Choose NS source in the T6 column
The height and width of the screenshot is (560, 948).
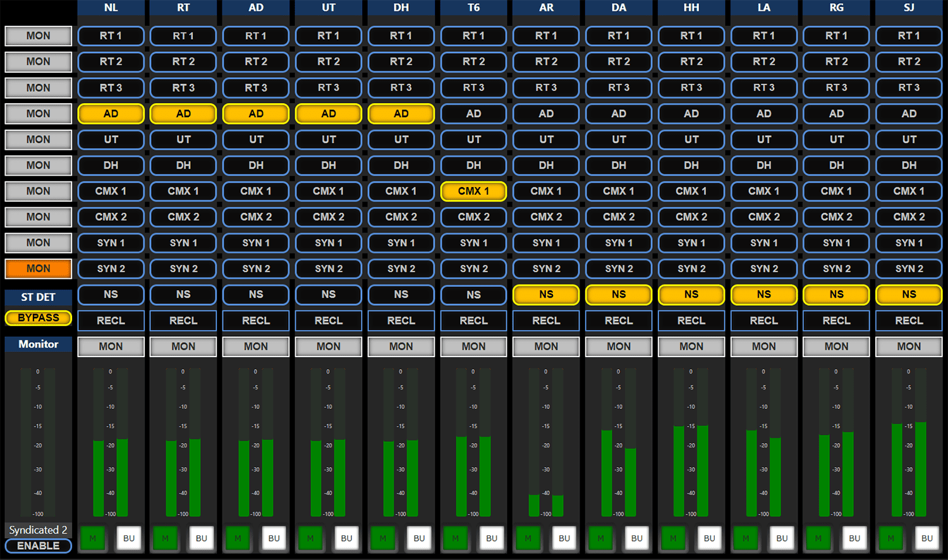[473, 295]
